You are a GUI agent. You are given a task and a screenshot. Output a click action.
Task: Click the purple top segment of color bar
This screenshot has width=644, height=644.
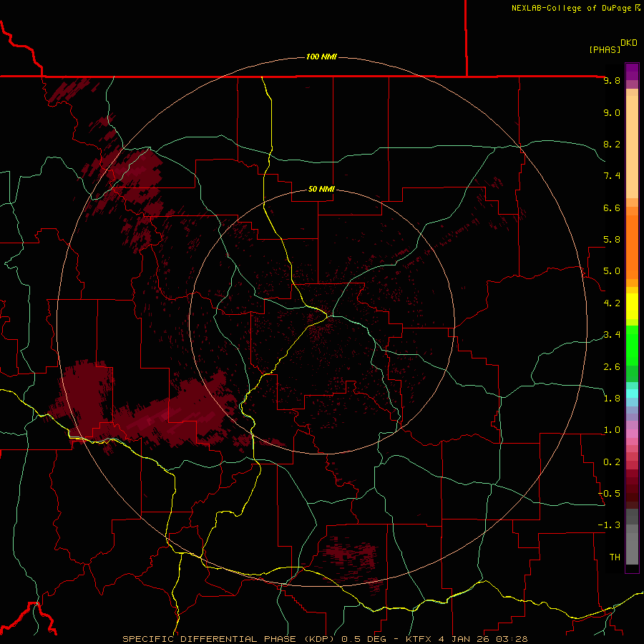(632, 72)
